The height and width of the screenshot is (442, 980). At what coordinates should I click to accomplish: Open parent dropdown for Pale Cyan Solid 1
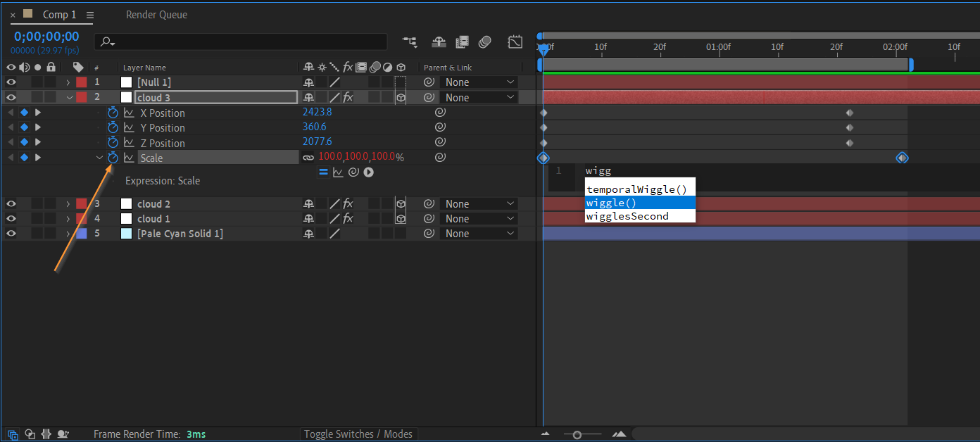point(480,234)
